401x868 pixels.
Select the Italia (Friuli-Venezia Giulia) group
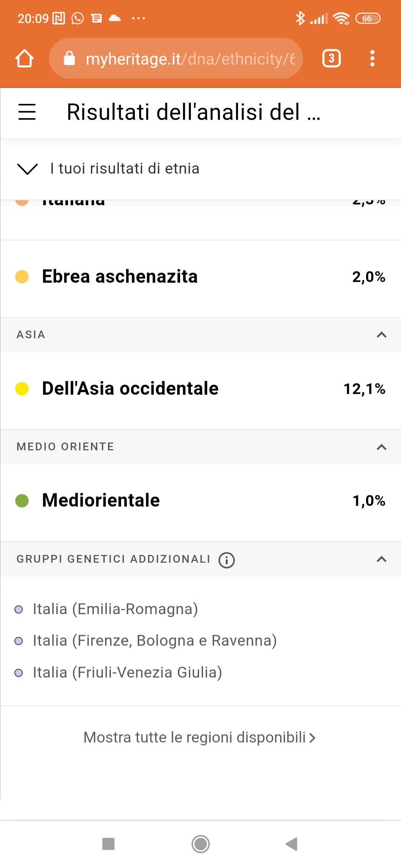pos(127,673)
